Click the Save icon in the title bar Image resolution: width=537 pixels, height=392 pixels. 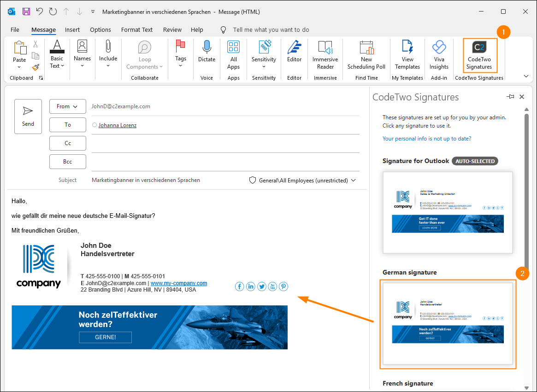point(26,12)
